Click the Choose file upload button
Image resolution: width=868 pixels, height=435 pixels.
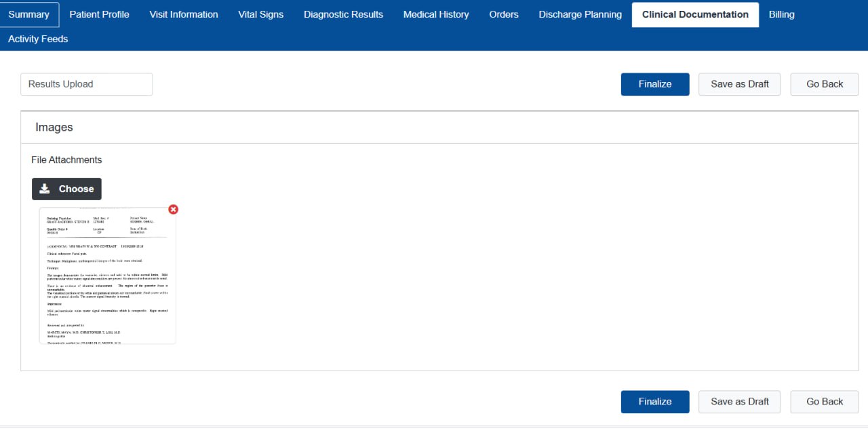point(66,189)
